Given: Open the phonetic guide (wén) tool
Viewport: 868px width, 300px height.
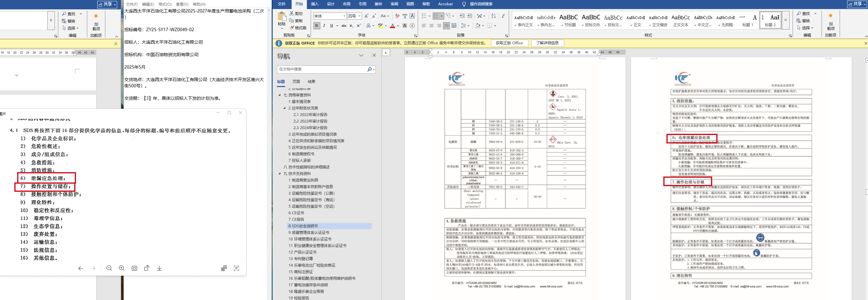Looking at the screenshot, I should pos(405,16).
